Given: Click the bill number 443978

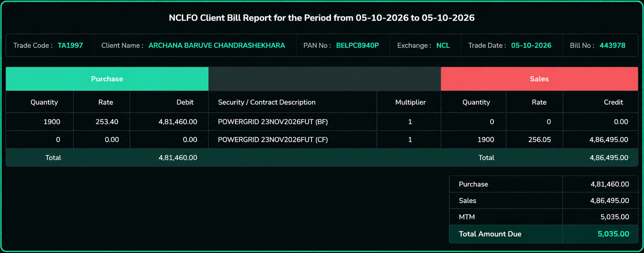Looking at the screenshot, I should pos(612,45).
